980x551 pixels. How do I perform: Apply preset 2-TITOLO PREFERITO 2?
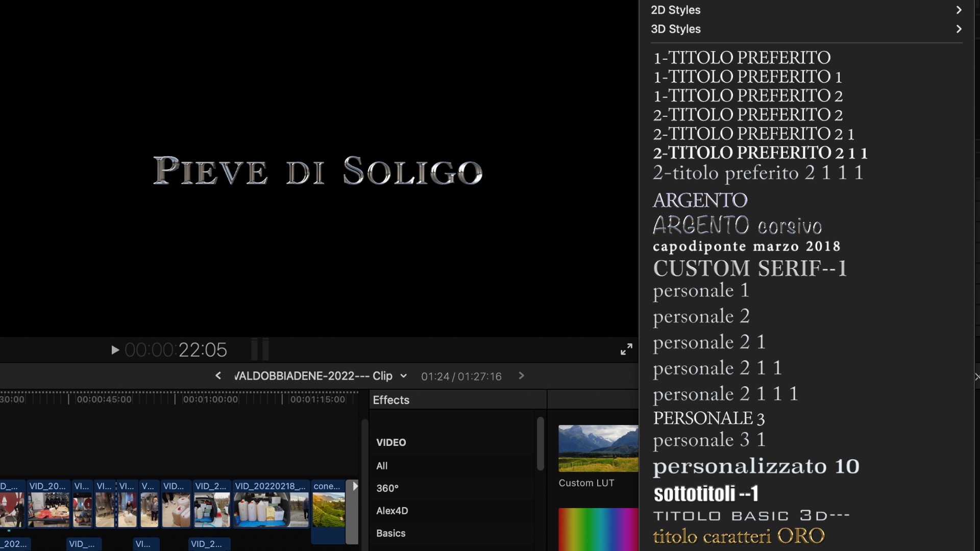[748, 114]
